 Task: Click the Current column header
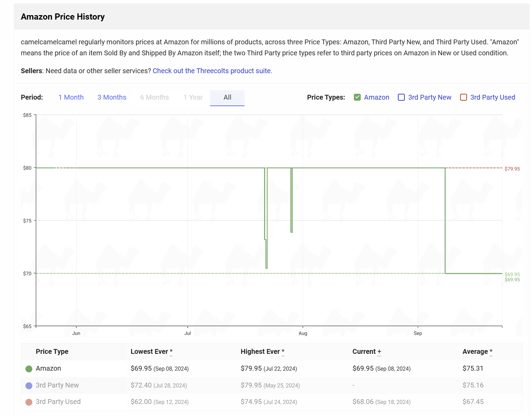point(367,352)
